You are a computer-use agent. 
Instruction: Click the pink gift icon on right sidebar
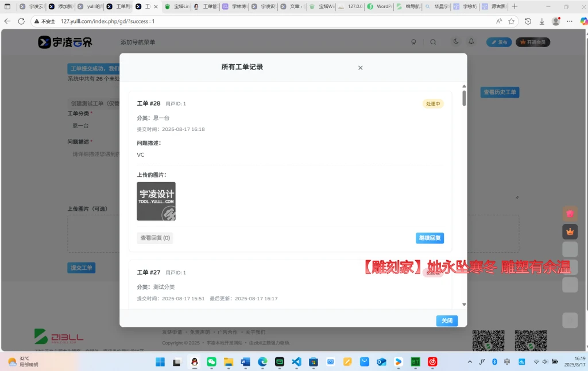click(x=569, y=213)
